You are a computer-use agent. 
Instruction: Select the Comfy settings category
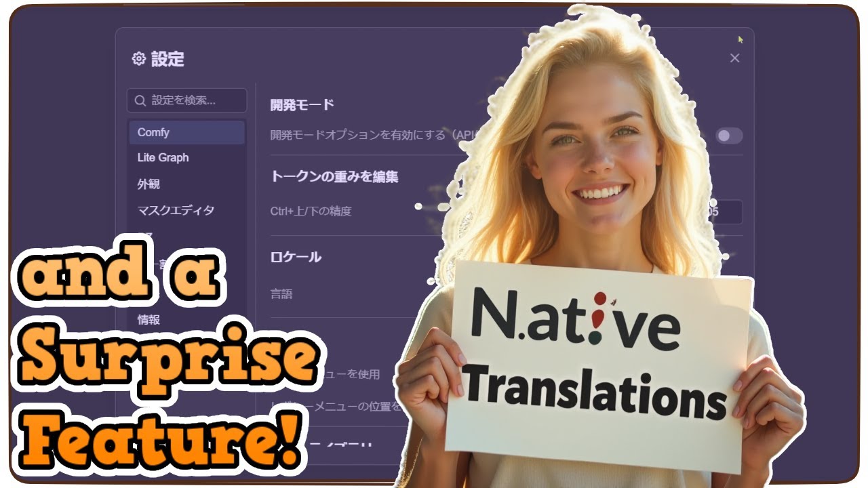[x=186, y=132]
